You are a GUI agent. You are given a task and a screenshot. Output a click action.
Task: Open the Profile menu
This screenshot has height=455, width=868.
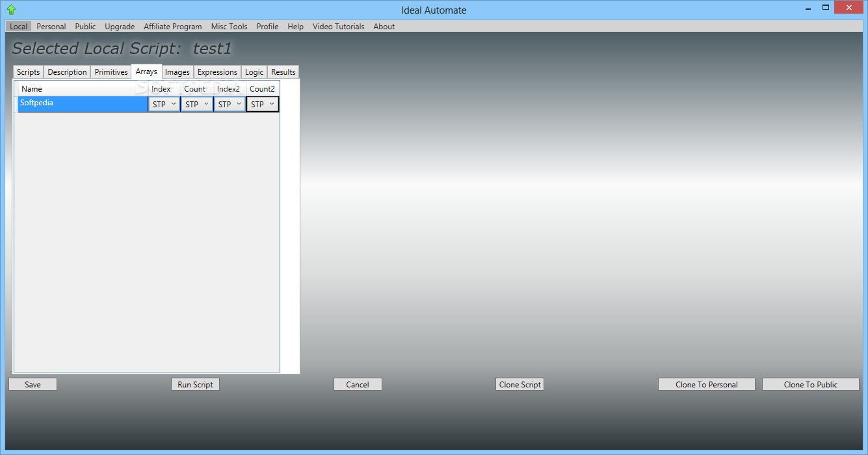pyautogui.click(x=267, y=27)
